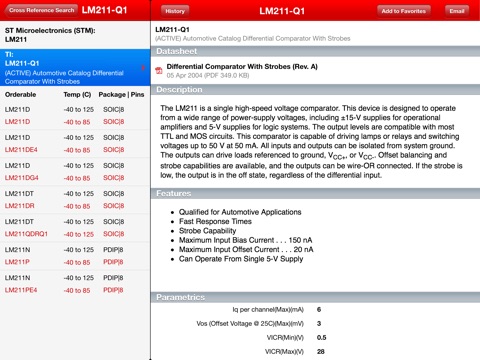Screen dimensions: 480x360
Task: Click the 'Fast Response Times' feature
Action: pos(215,221)
